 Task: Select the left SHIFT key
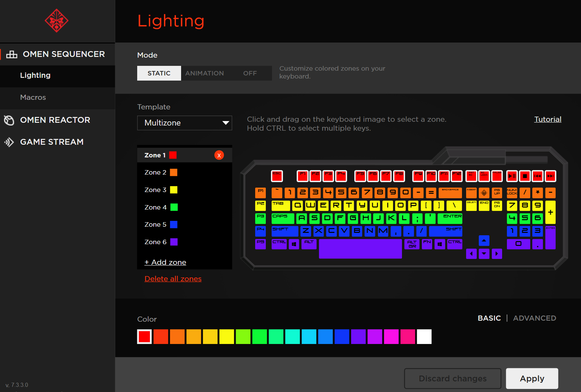[285, 231]
